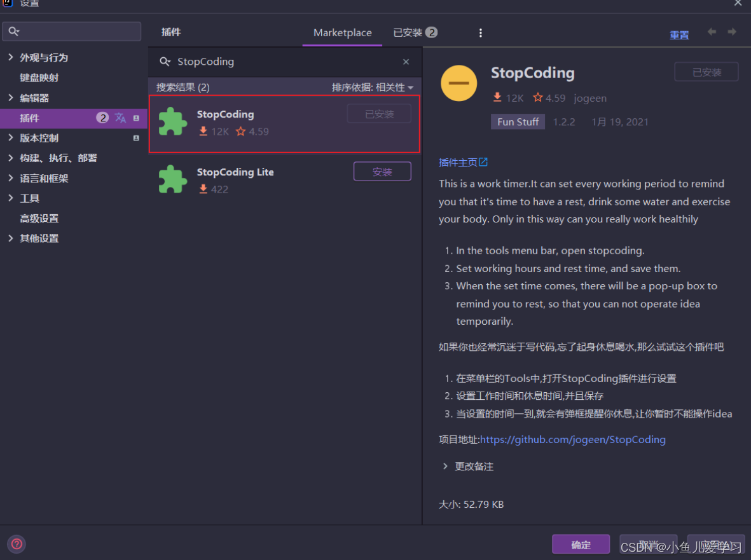Click the jogeen vendor name
Viewport: 751px width, 560px height.
(x=590, y=98)
